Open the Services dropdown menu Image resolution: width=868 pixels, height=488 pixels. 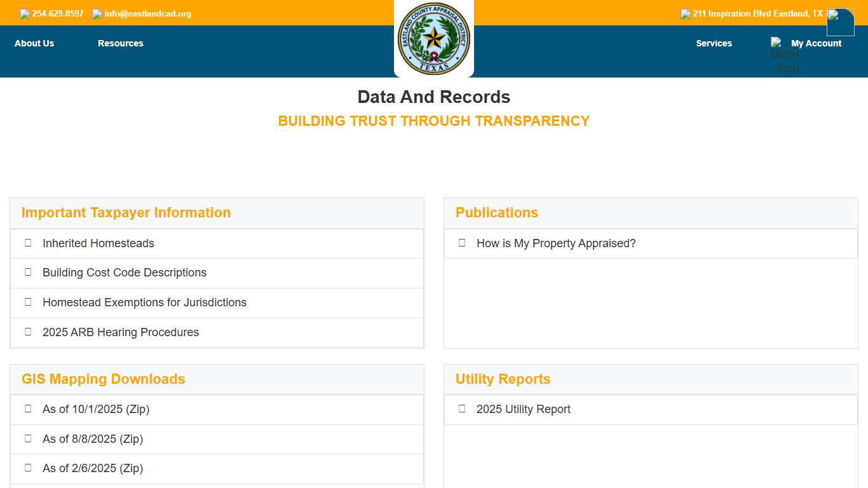pyautogui.click(x=714, y=43)
